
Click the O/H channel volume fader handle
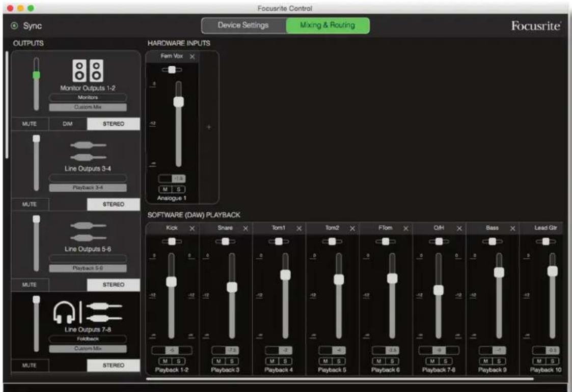coord(439,290)
